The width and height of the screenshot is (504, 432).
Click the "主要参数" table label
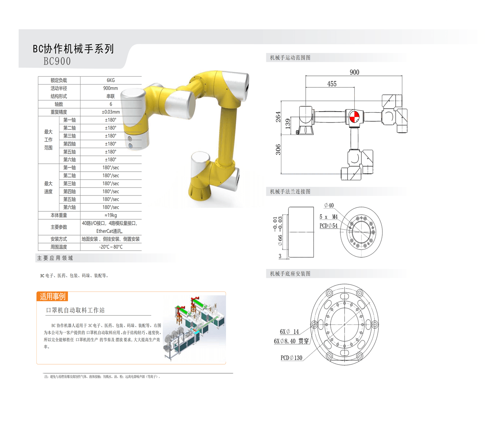[x=59, y=227]
